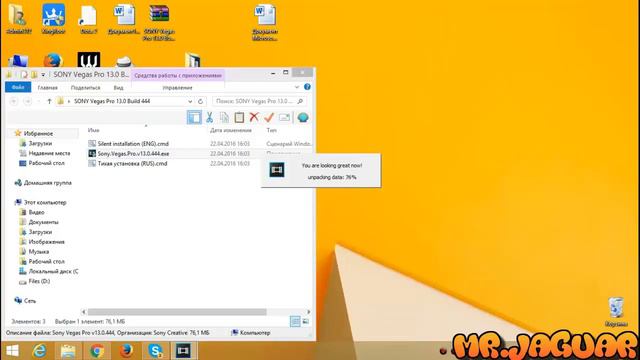Open the blue Help question icon
The height and width of the screenshot is (360, 640).
tap(307, 87)
